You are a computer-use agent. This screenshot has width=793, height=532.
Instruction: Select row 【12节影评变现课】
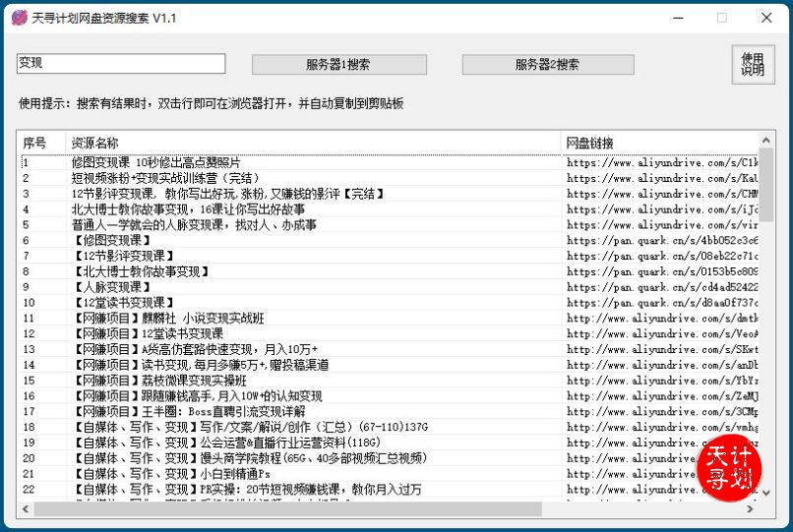pyautogui.click(x=390, y=256)
